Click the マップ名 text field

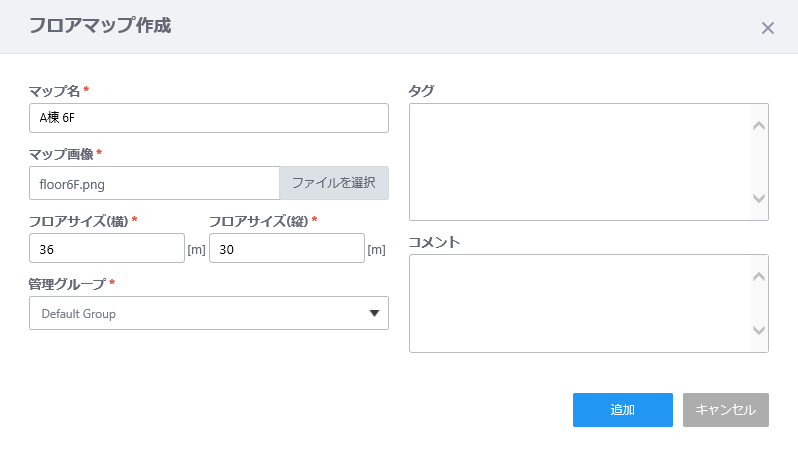[208, 118]
